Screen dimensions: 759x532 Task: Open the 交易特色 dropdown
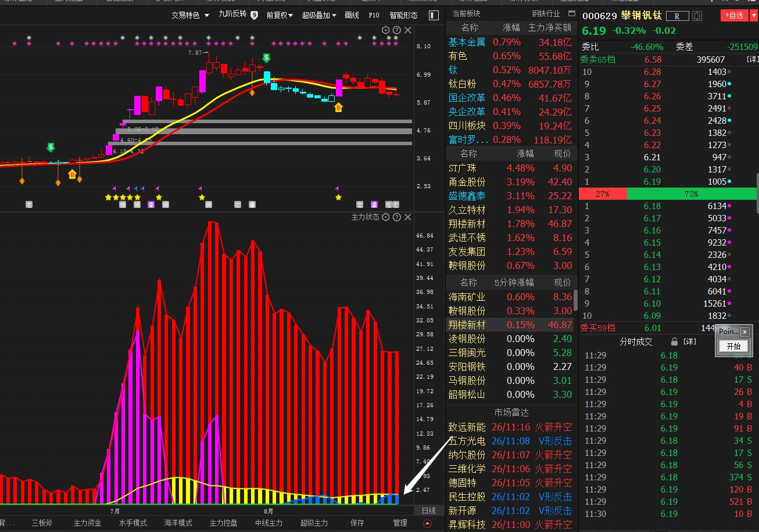190,15
